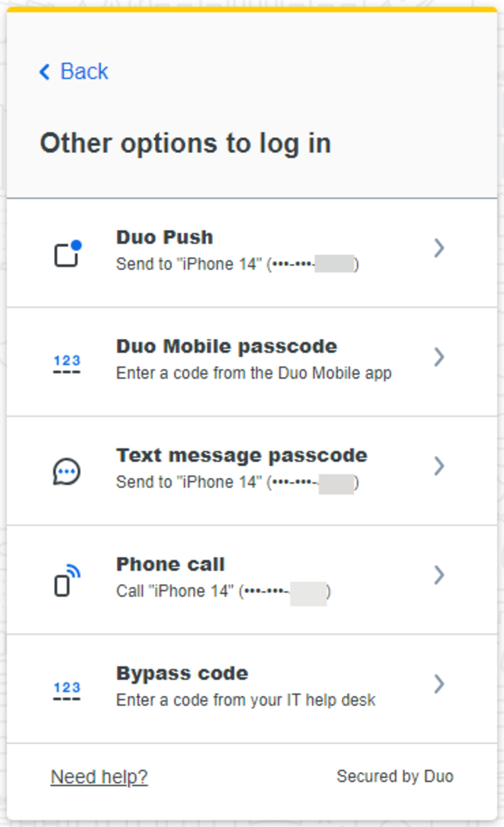Pick the Text message passcode title

click(242, 455)
